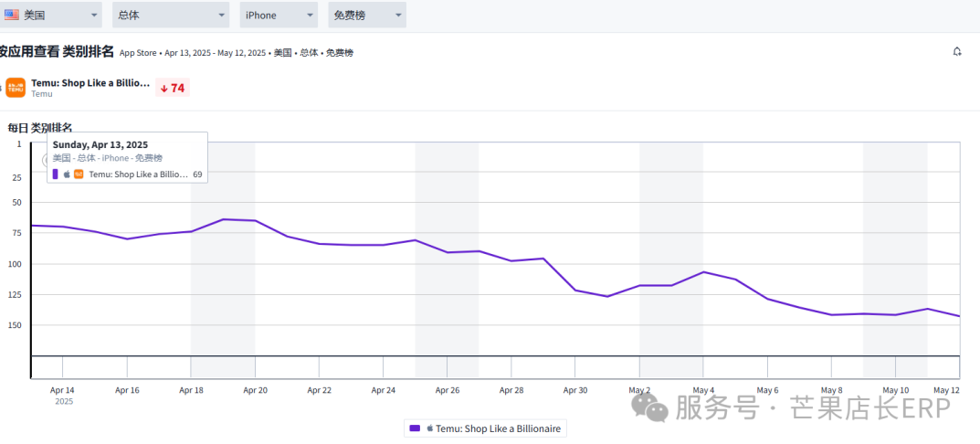Click the Apr 14 x-axis label
The width and height of the screenshot is (980, 444).
(62, 390)
